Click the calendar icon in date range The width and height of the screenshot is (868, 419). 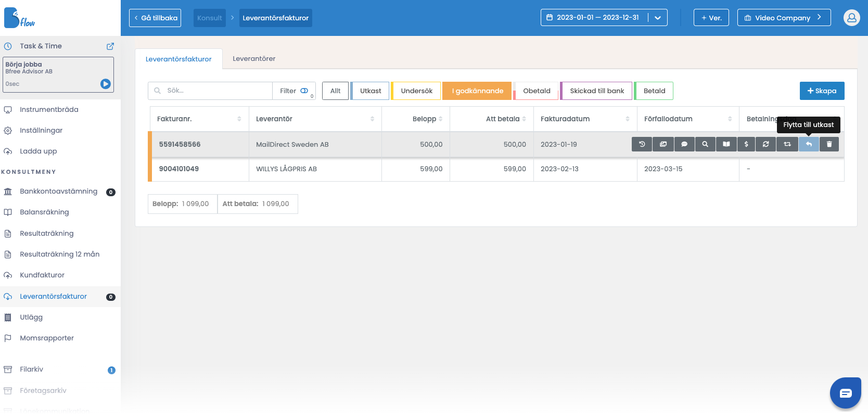point(550,18)
